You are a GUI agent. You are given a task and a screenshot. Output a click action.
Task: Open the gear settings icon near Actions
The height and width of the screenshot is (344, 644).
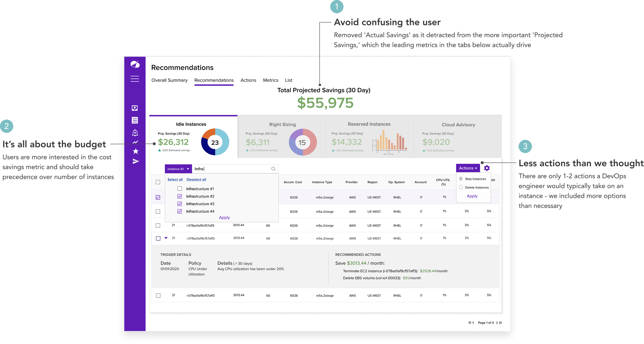487,168
